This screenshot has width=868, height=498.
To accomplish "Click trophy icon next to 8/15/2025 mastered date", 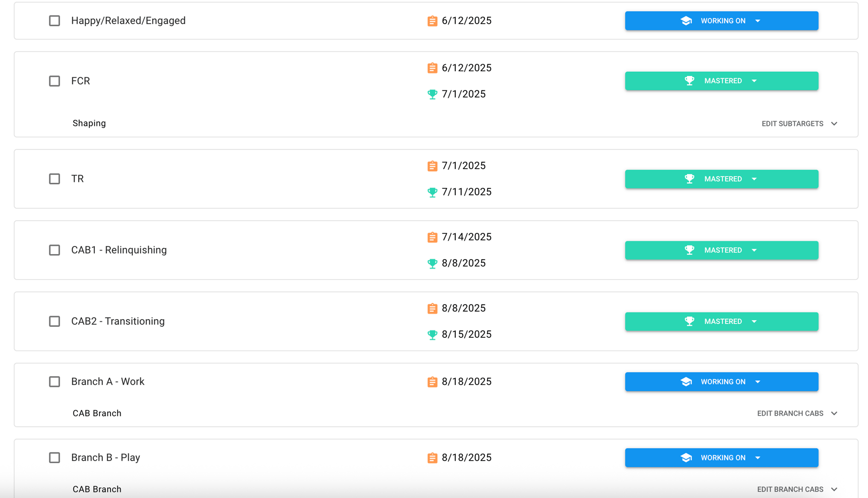I will [x=432, y=335].
